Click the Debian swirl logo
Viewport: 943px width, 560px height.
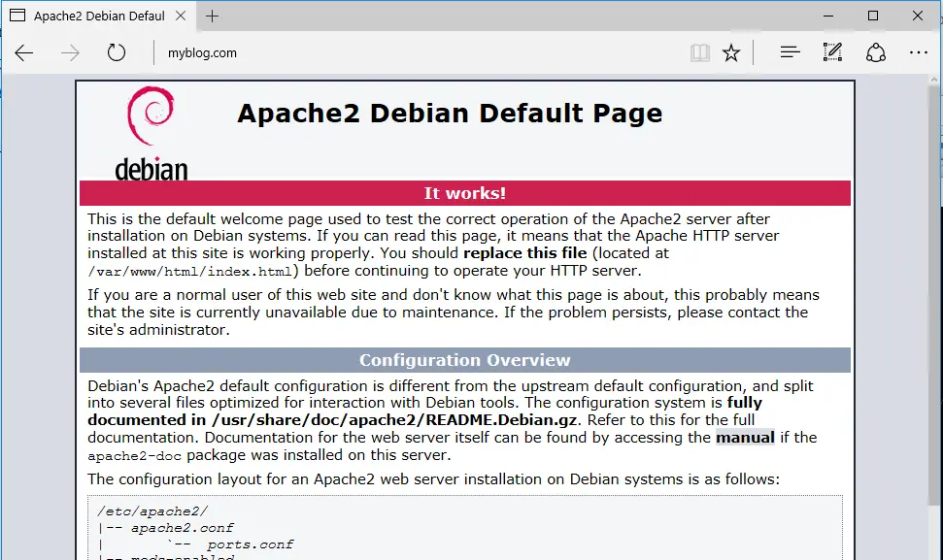[151, 134]
